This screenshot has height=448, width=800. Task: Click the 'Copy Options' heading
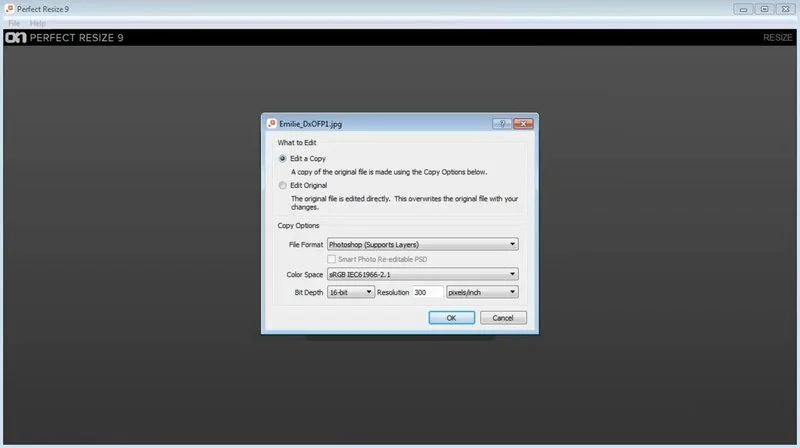pos(298,226)
